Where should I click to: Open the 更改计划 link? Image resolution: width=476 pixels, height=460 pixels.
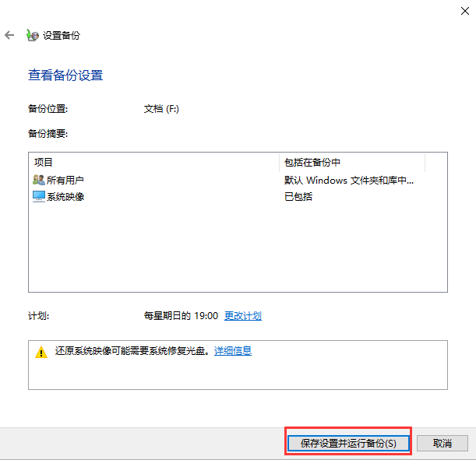[242, 315]
